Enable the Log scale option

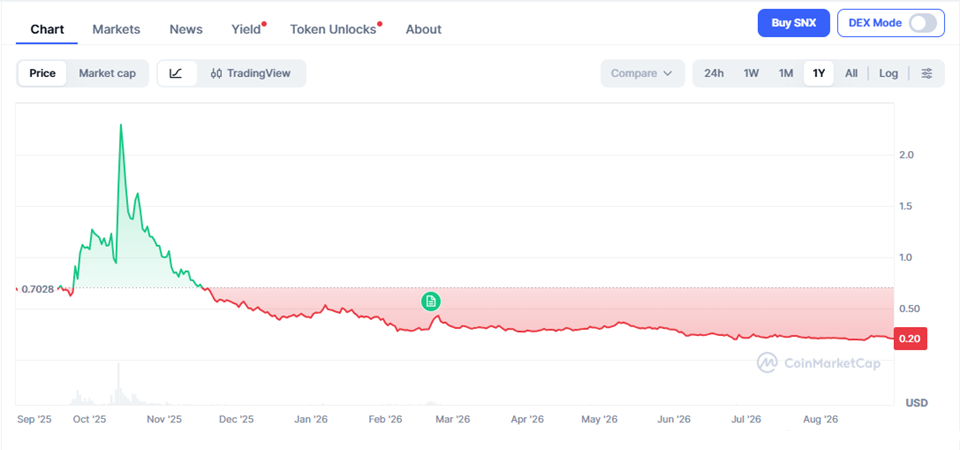[x=888, y=73]
